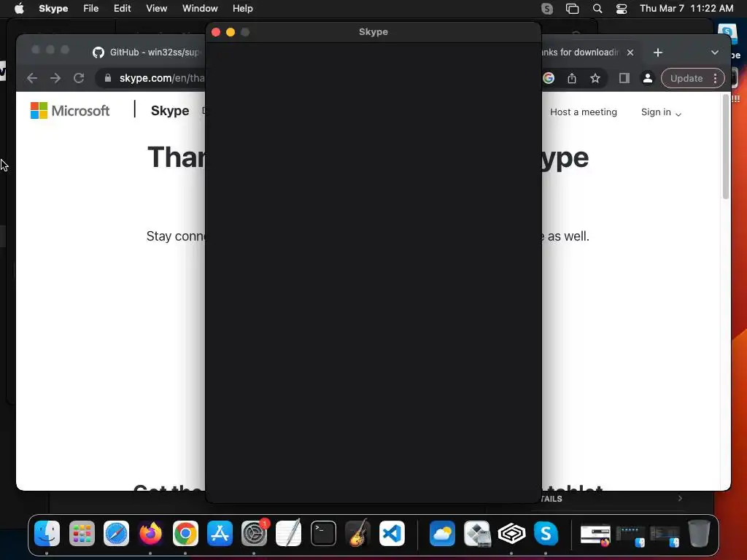747x560 pixels.
Task: Open App Store from the Dock
Action: [x=220, y=533]
